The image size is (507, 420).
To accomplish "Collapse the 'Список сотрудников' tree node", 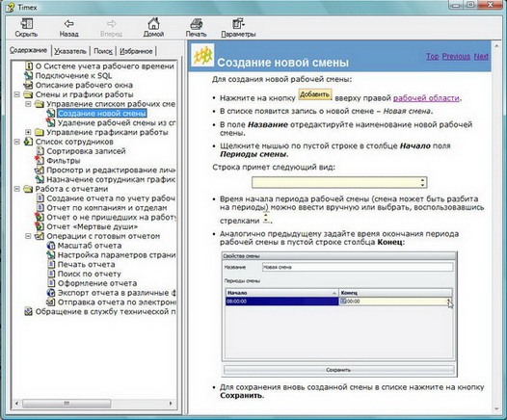I will point(17,142).
